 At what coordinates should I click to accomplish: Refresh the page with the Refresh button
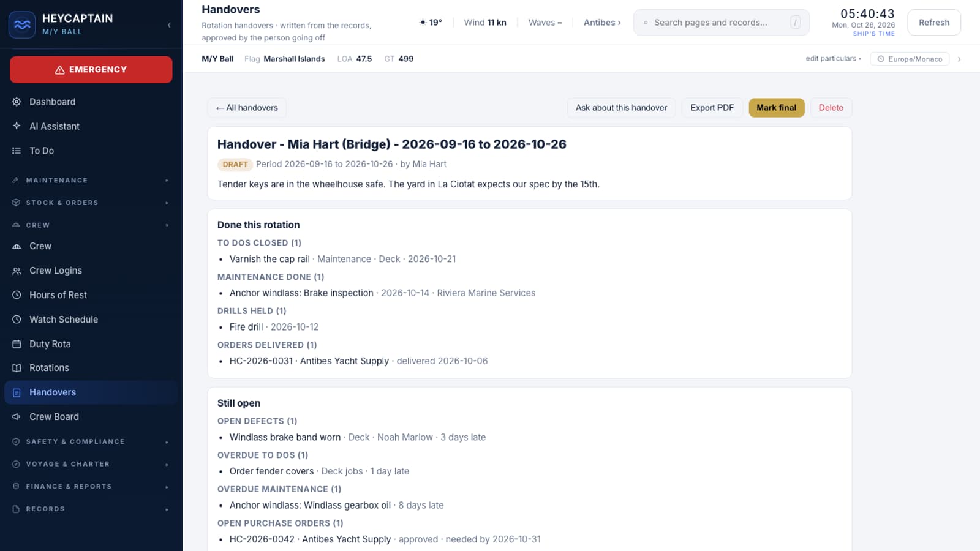click(x=934, y=23)
